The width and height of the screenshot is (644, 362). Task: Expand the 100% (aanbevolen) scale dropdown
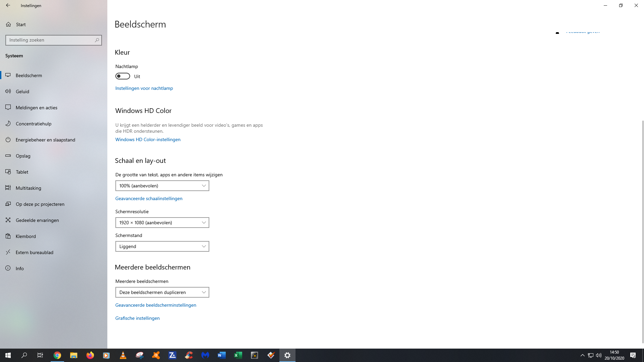coord(162,186)
